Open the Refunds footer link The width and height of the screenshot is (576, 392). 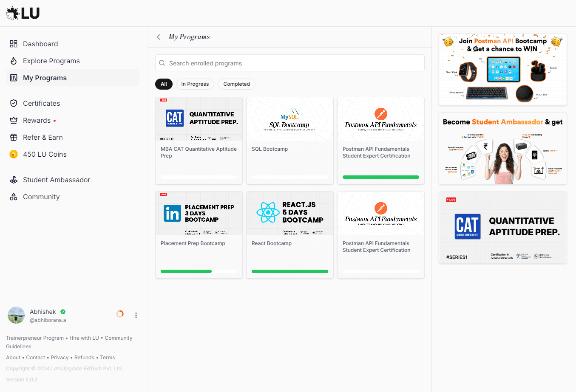tap(84, 358)
